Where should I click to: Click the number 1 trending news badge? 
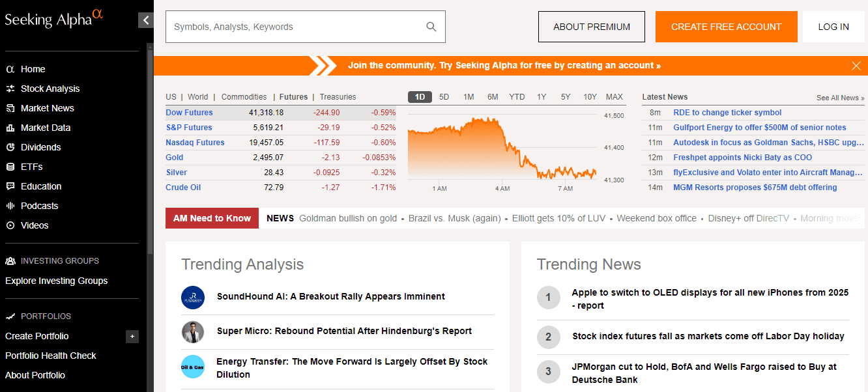[x=549, y=298]
